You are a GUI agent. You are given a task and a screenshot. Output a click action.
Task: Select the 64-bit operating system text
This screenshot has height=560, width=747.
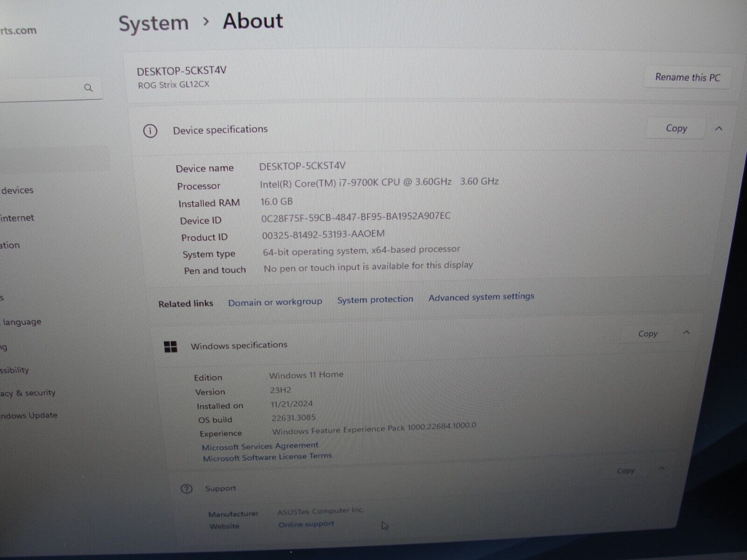pos(361,251)
